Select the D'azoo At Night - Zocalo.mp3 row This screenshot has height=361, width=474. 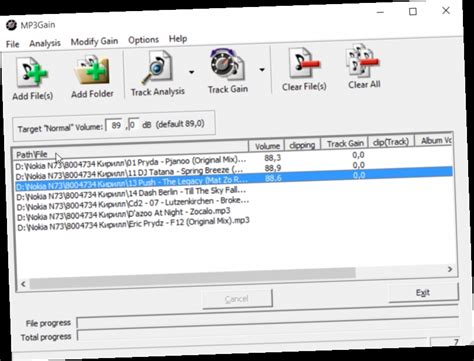(123, 214)
